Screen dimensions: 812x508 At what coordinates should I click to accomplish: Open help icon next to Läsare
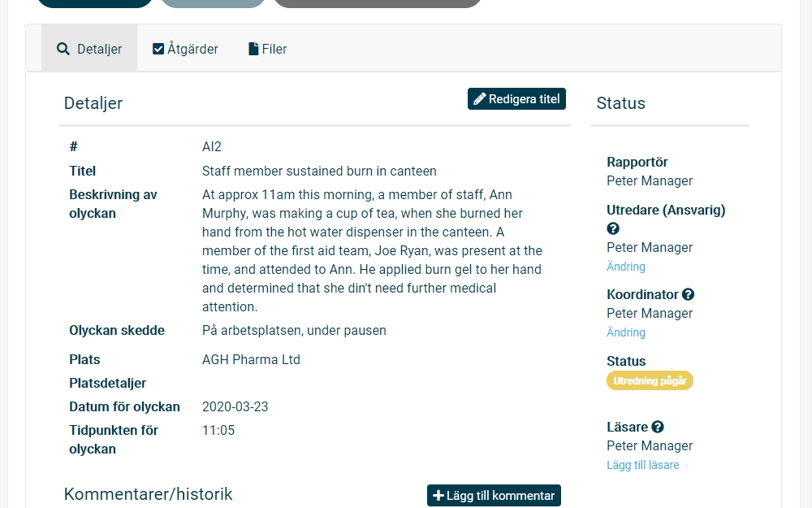[x=658, y=428]
